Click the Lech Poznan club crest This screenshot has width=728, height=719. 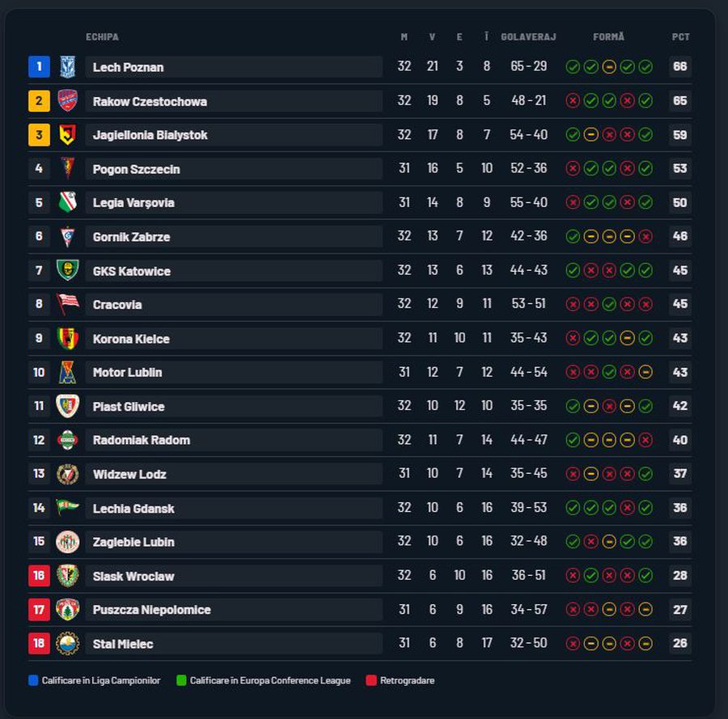pyautogui.click(x=68, y=67)
